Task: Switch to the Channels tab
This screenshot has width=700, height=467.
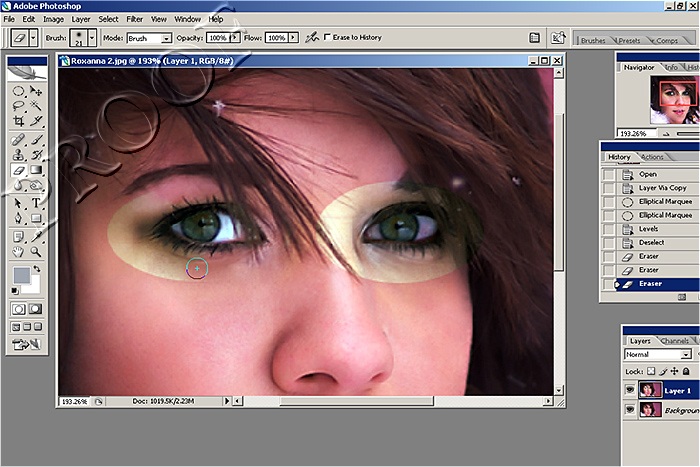Action: (675, 341)
